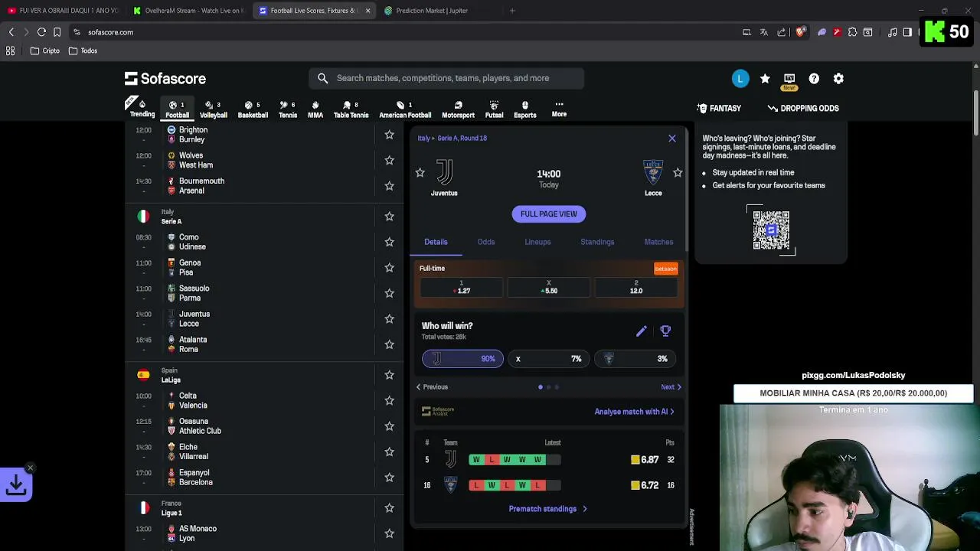Close the Juventus vs Lecce match panel
Viewport: 980px width, 551px height.
(x=672, y=139)
